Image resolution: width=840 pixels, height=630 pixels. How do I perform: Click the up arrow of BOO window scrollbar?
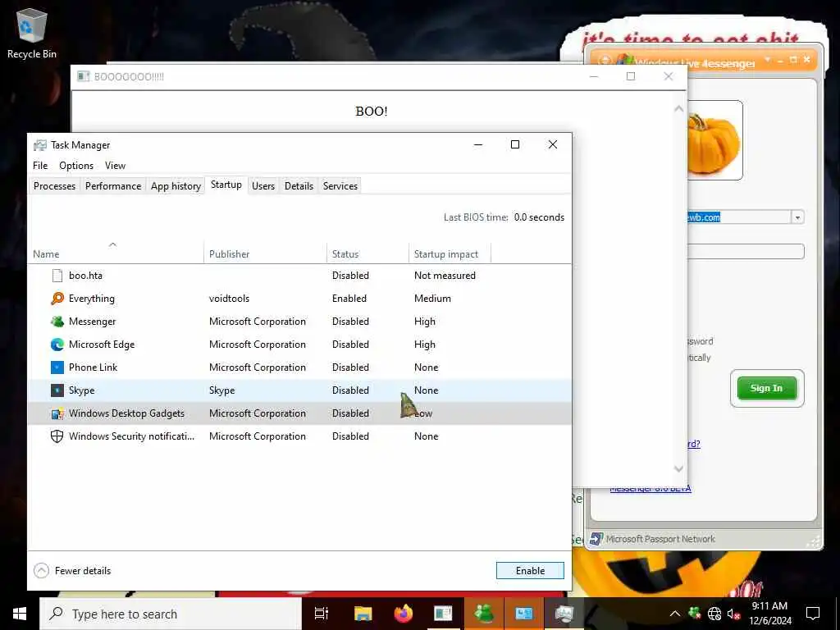click(678, 109)
